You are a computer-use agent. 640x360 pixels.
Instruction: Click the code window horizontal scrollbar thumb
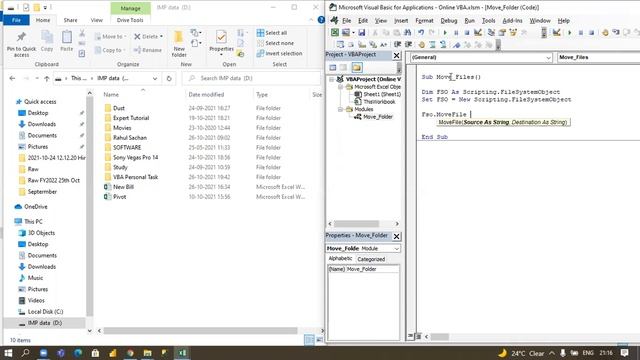440,337
